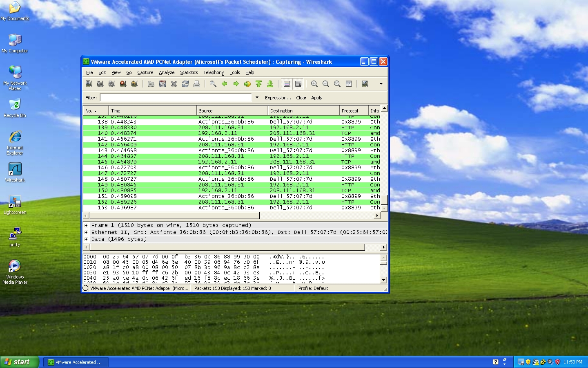Open the Telephony menu
This screenshot has width=588, height=368.
point(214,72)
